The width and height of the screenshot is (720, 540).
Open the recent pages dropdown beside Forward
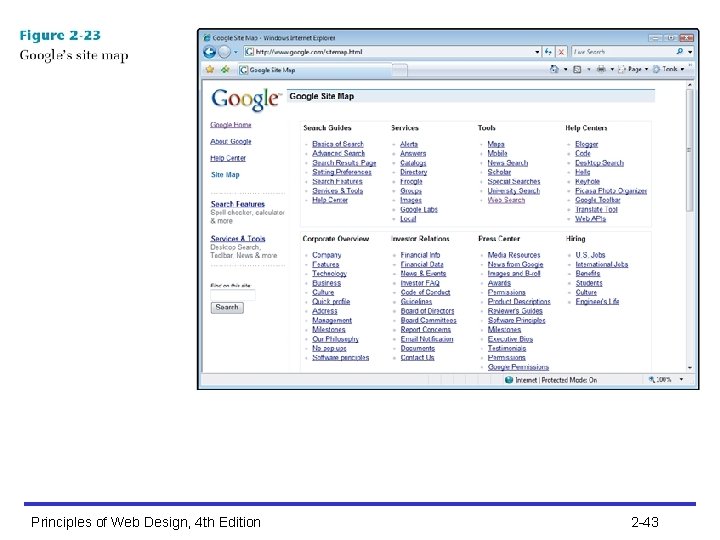236,52
